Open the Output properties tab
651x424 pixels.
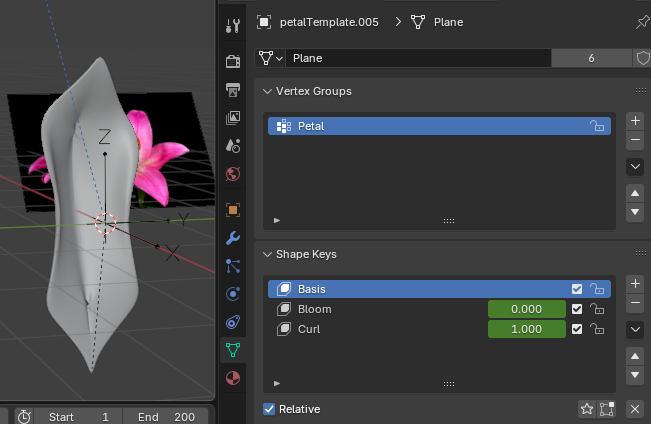233,90
